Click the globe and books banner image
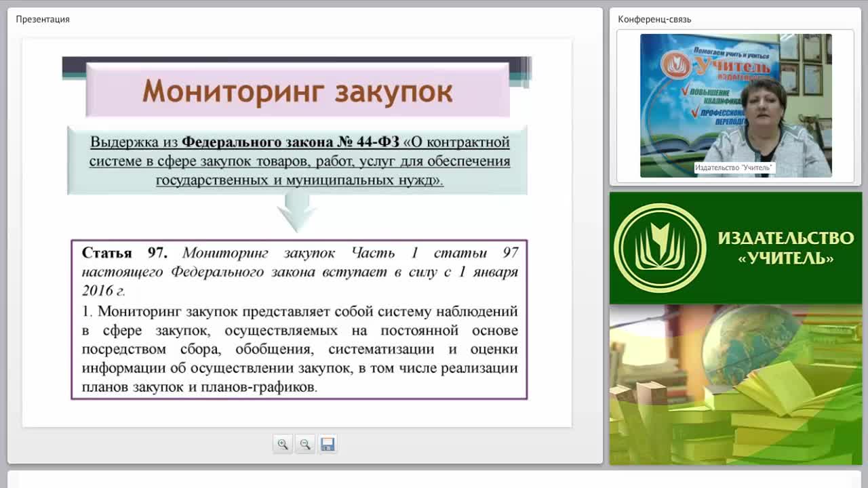Viewport: 868px width, 488px height. 736,384
